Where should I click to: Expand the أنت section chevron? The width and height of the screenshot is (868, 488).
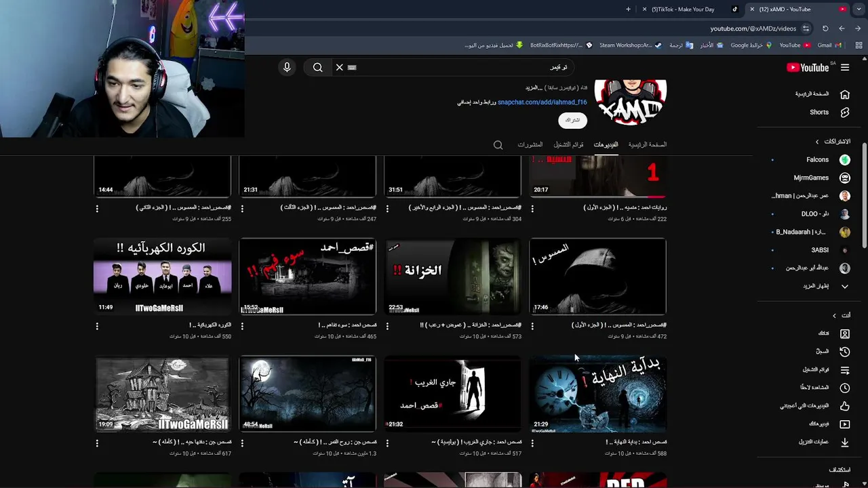click(x=834, y=315)
